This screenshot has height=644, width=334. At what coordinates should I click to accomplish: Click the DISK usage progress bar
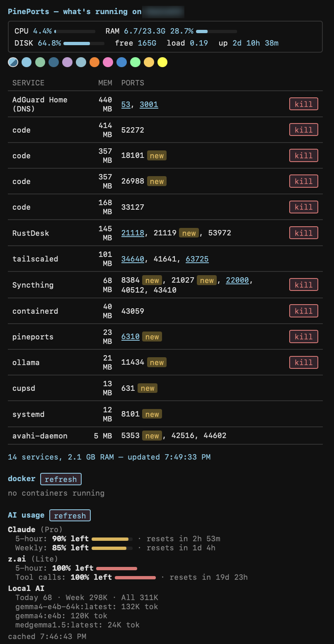pyautogui.click(x=84, y=43)
